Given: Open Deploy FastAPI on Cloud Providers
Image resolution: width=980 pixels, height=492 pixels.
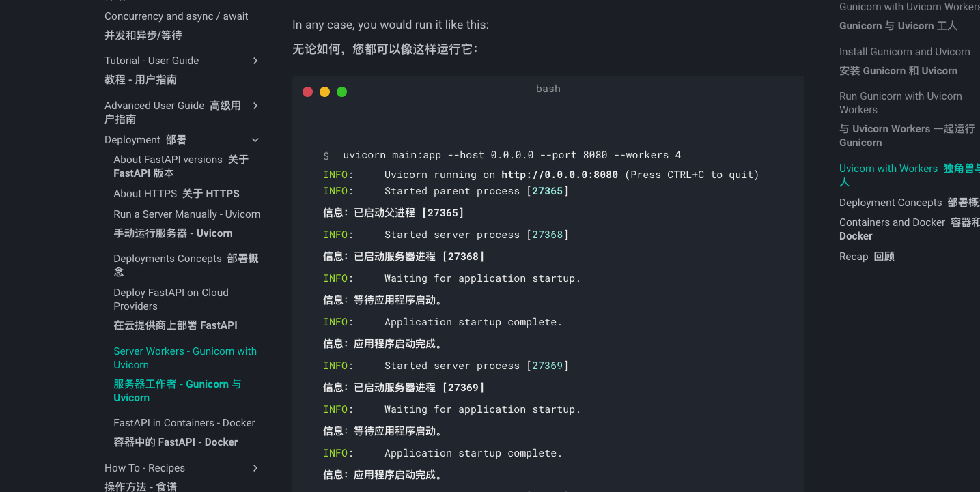Looking at the screenshot, I should tap(171, 299).
